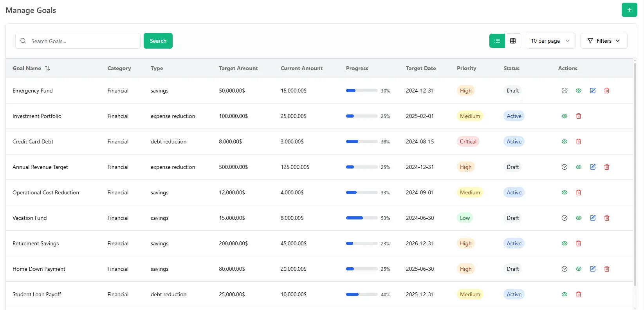
Task: Click the Category column header
Action: tap(119, 68)
